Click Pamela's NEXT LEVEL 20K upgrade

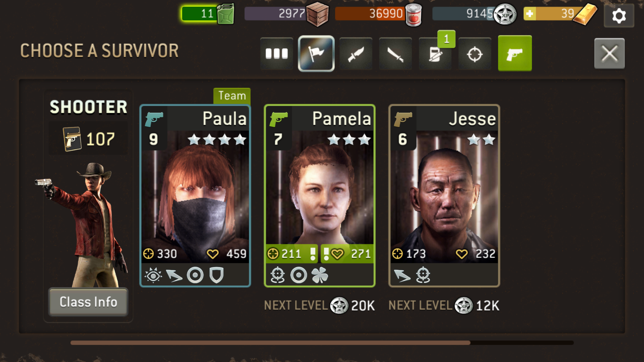tap(319, 306)
